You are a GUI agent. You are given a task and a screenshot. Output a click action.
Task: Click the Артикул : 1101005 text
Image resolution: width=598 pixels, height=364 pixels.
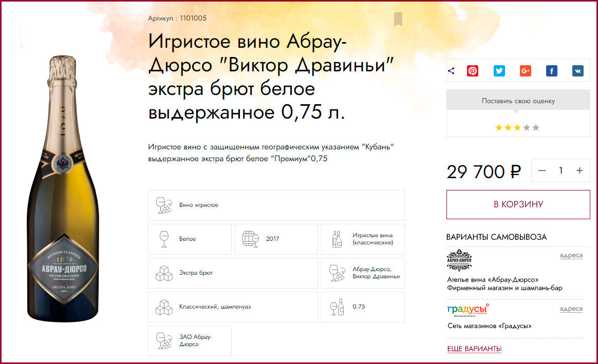click(177, 18)
